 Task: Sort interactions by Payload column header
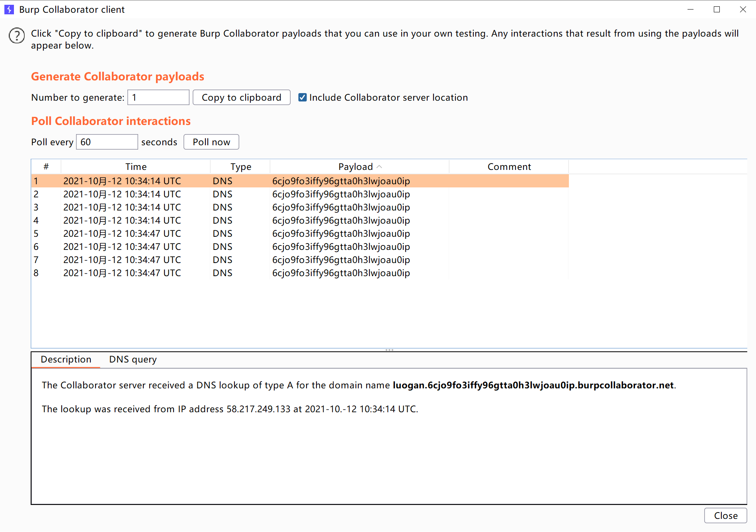pos(359,167)
